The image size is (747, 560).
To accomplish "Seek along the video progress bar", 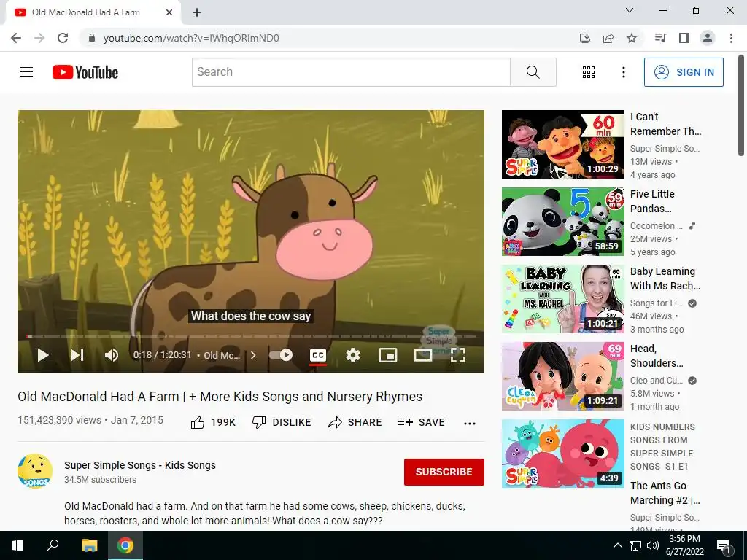I will [x=251, y=336].
